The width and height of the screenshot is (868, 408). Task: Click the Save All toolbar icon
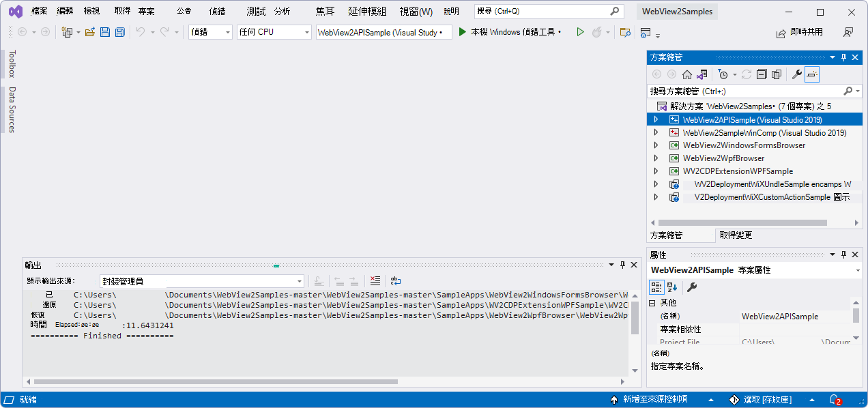point(119,31)
